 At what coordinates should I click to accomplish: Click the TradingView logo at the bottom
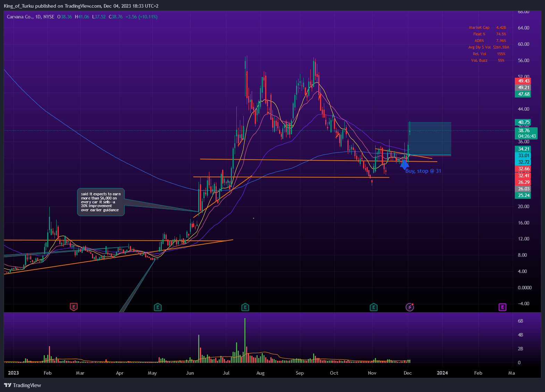click(x=23, y=385)
